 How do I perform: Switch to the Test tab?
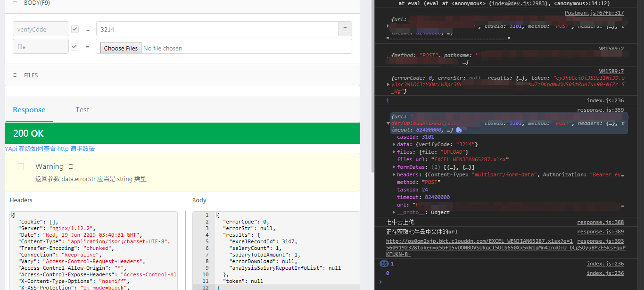point(83,109)
